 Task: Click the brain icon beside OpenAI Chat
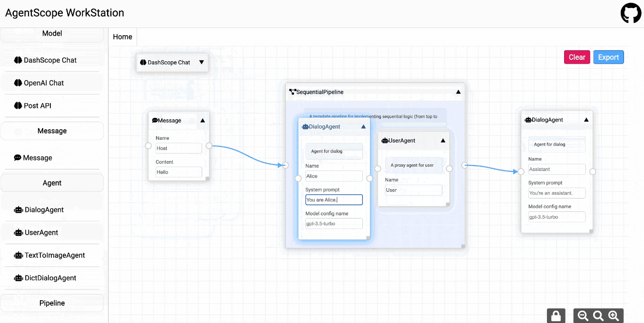[18, 83]
